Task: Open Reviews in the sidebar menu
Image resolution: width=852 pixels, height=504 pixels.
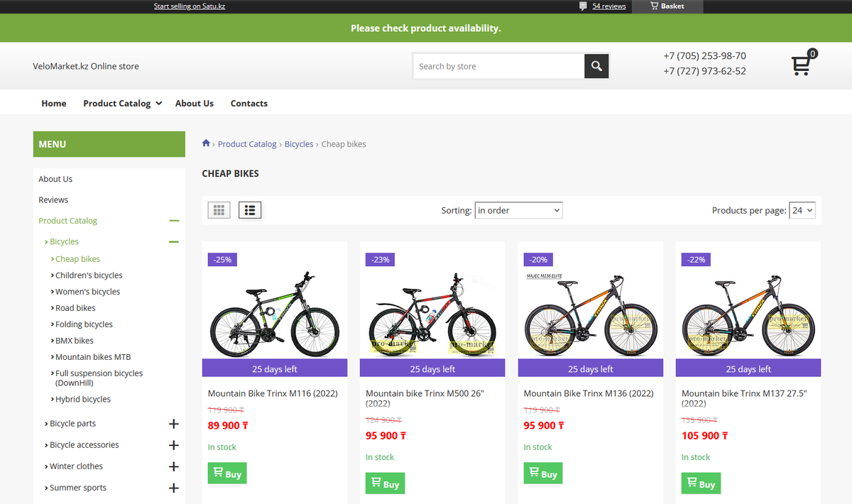Action: click(x=53, y=199)
